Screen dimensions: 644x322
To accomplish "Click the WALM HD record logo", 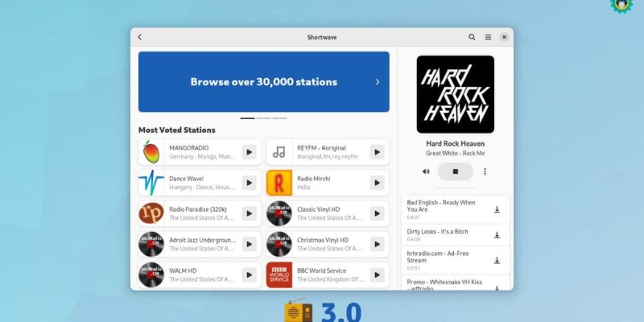I will [151, 275].
